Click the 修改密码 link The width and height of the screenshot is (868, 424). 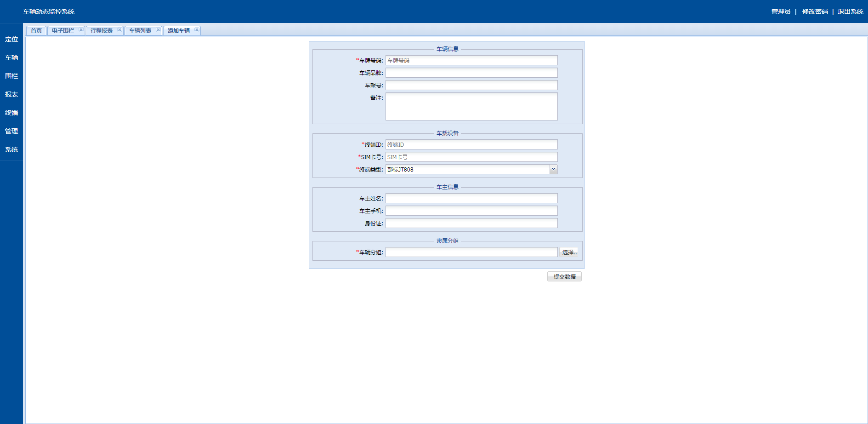[815, 11]
